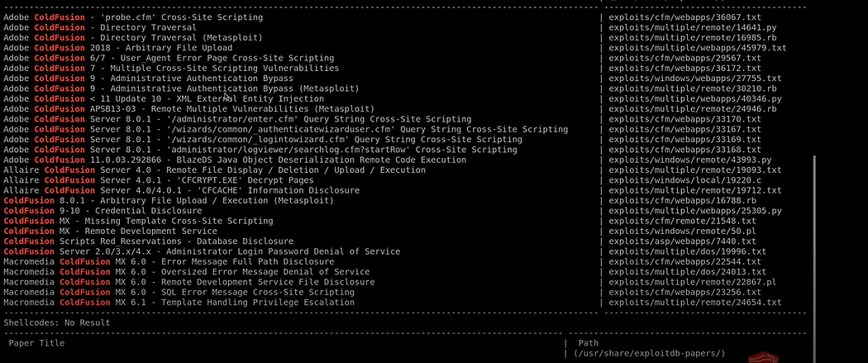Click the XML External Entity Injection entry
Screen dimensions: 868x363
[164, 98]
